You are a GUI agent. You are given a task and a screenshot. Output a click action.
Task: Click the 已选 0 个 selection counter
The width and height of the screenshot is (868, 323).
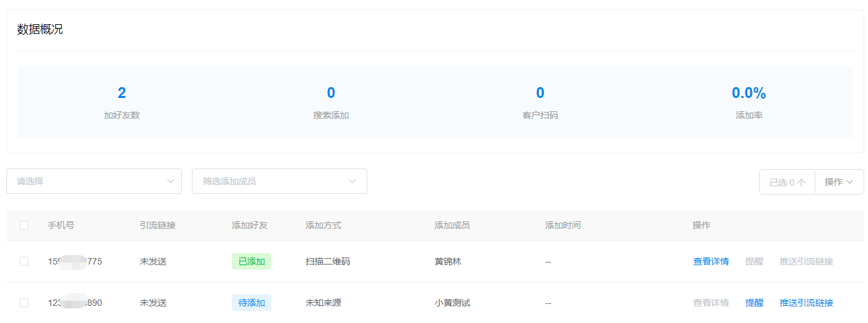coord(787,182)
